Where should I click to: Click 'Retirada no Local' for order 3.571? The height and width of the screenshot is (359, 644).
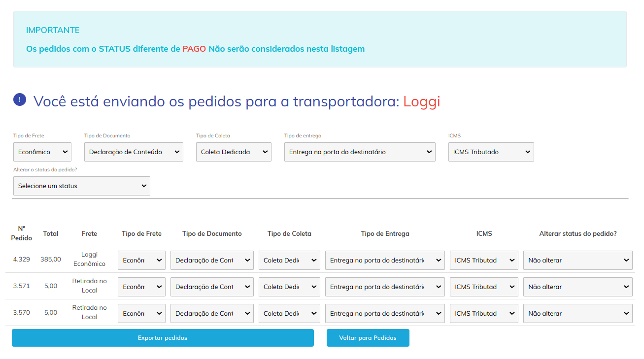click(90, 286)
